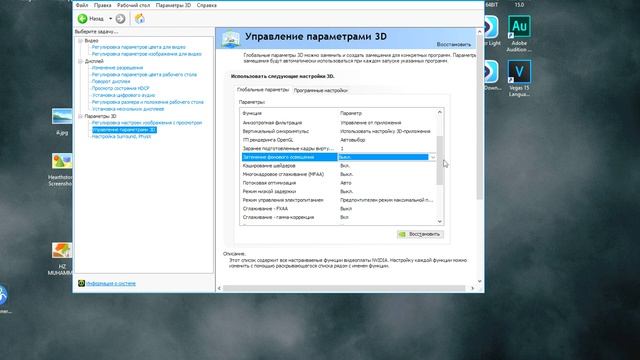This screenshot has width=640, height=360.
Task: Open image settings with preview task
Action: tap(147, 123)
